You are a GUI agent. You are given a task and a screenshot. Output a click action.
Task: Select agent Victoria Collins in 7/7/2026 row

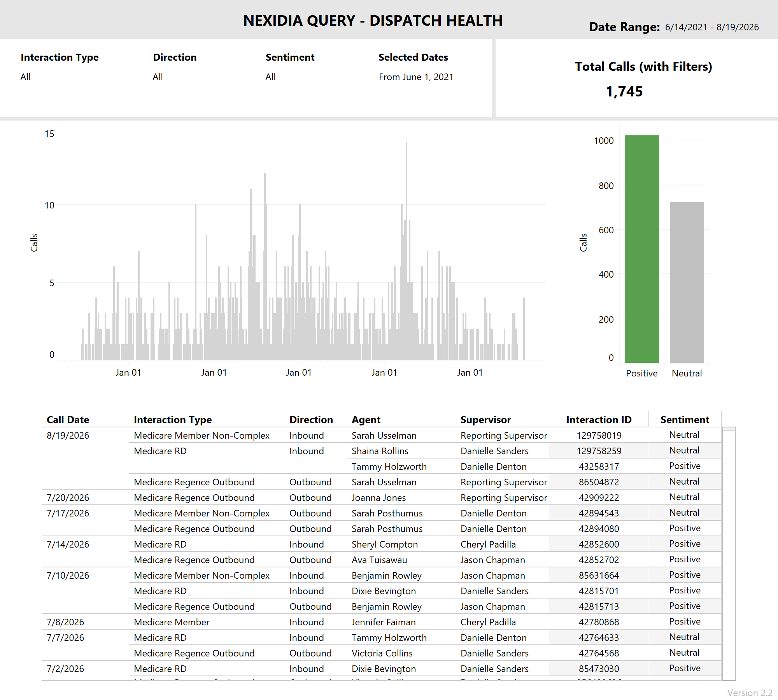click(382, 653)
